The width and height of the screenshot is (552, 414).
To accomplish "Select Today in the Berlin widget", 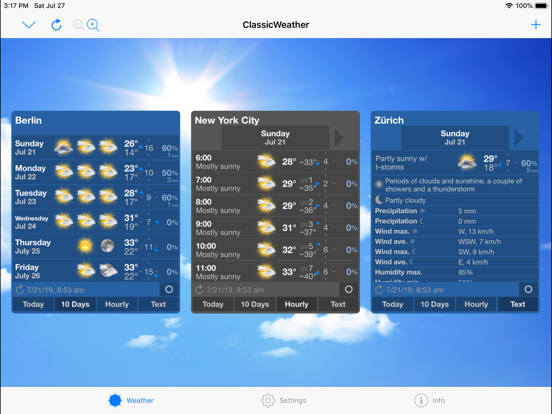I will pyautogui.click(x=33, y=304).
